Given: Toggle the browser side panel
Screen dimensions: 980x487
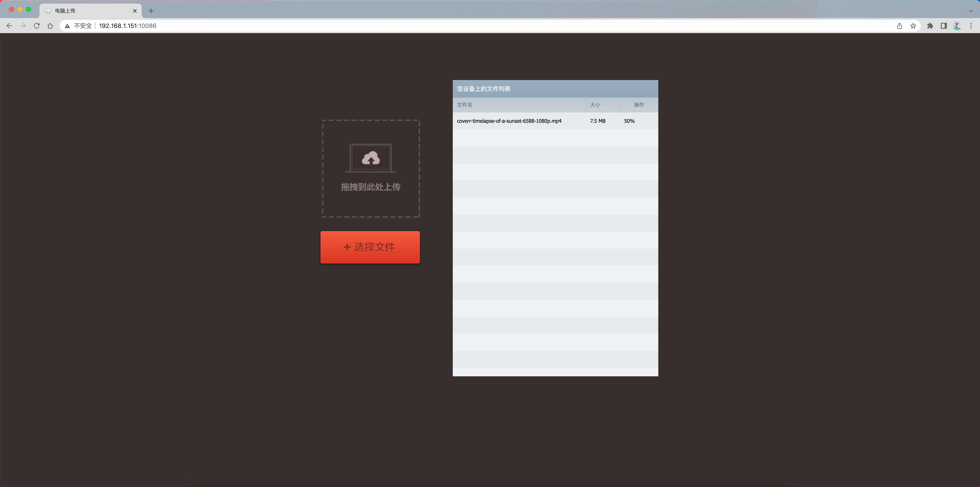Looking at the screenshot, I should [944, 26].
